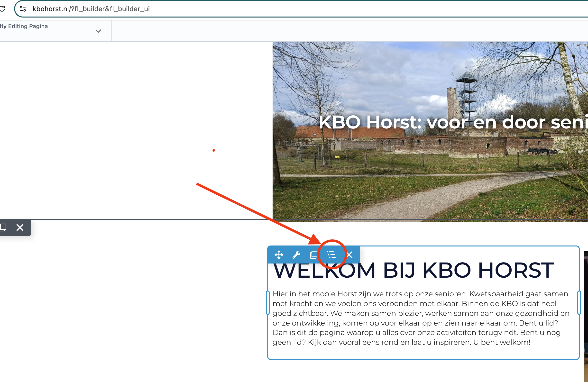Reload the page in the browser
This screenshot has width=588, height=382.
click(x=2, y=9)
